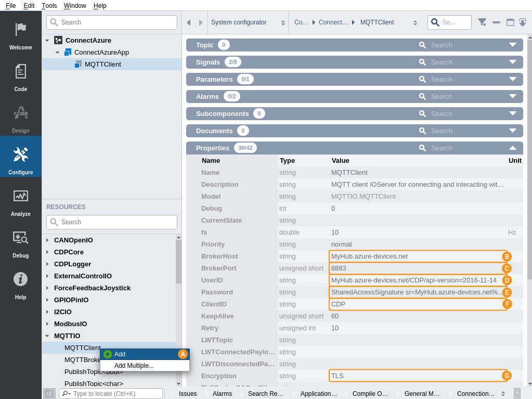Select ConnectAzureApp in project tree
Screen dimensions: 532x399
click(x=101, y=52)
